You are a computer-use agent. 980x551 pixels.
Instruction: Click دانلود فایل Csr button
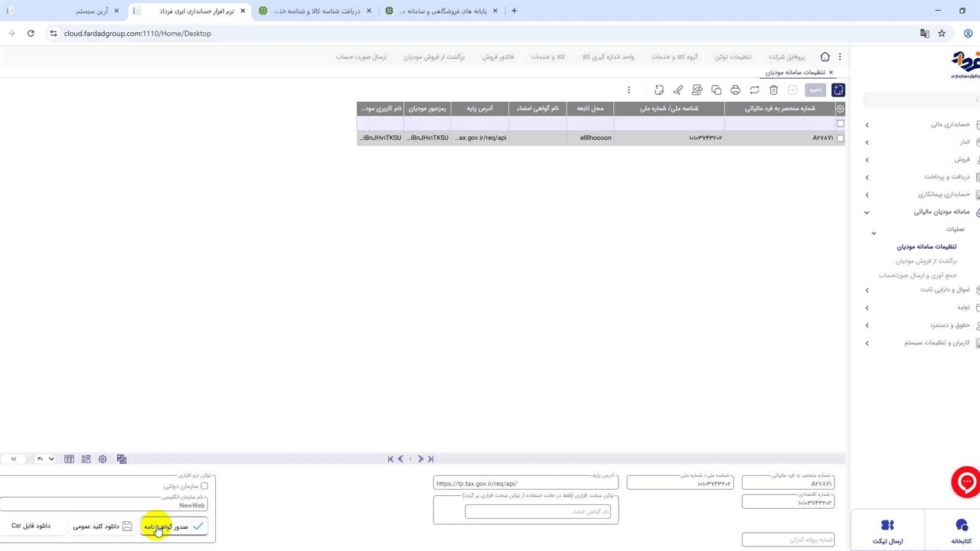(x=31, y=527)
